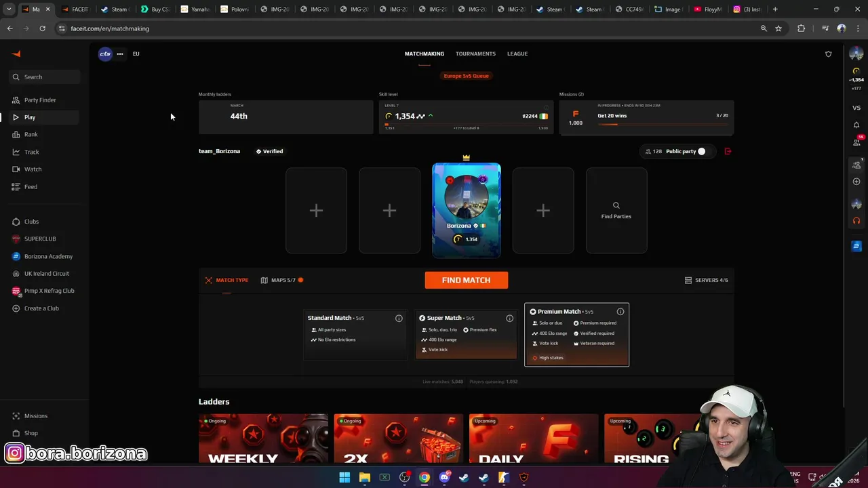Screen dimensions: 868x488
Task: Go to the Watch section
Action: [33, 169]
